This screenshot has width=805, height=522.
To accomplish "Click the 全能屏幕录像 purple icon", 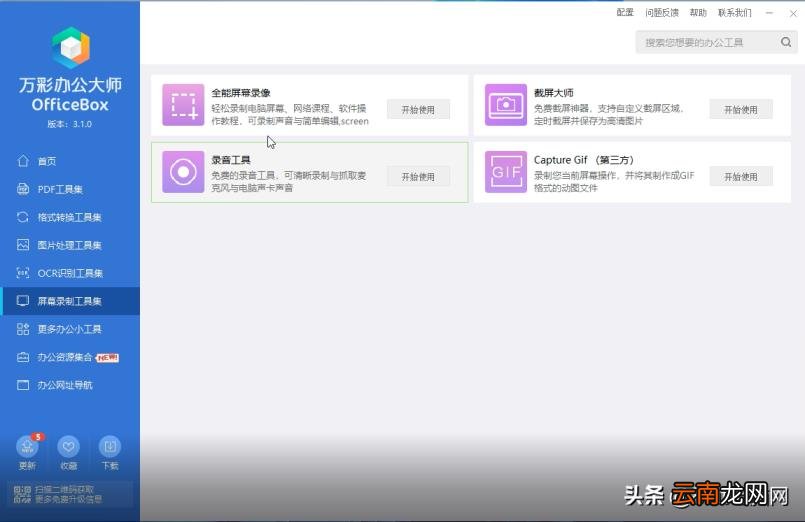I will [x=183, y=105].
